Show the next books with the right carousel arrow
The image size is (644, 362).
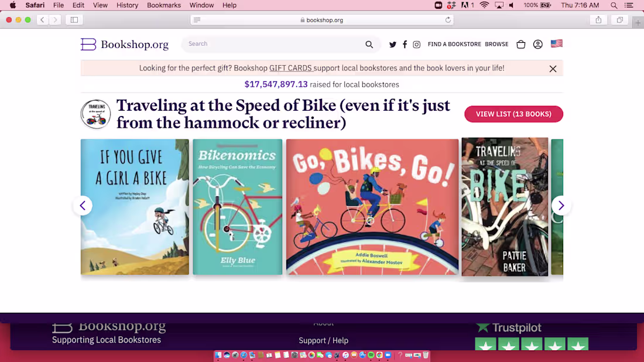(x=561, y=206)
